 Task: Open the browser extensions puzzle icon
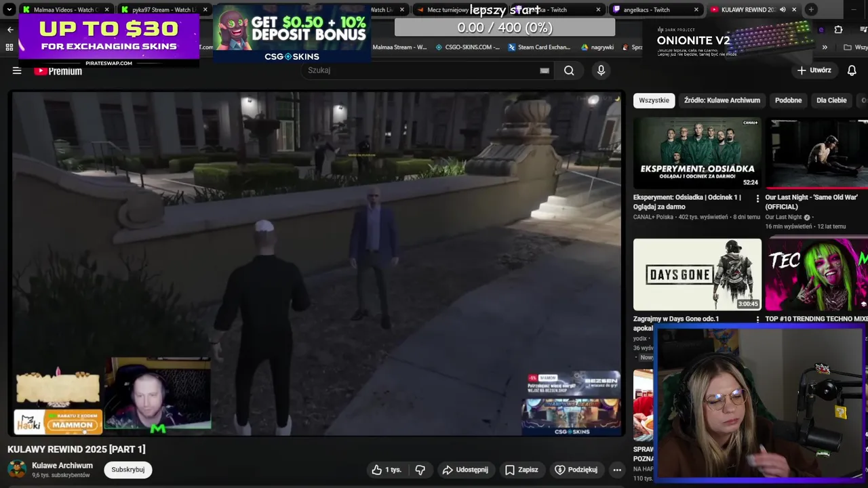coord(838,30)
